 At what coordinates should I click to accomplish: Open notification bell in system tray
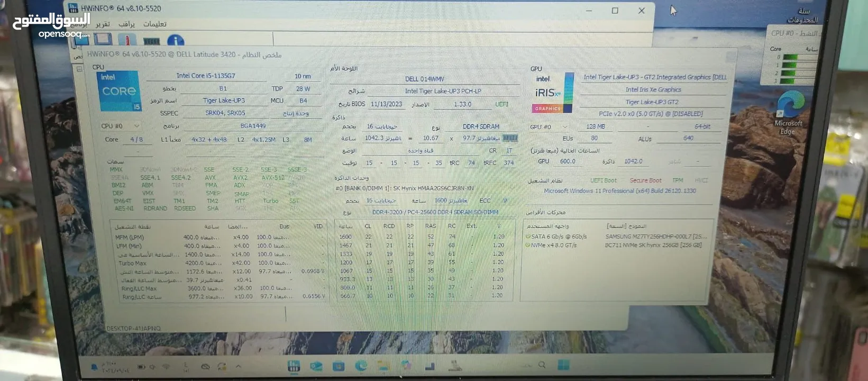[94, 366]
